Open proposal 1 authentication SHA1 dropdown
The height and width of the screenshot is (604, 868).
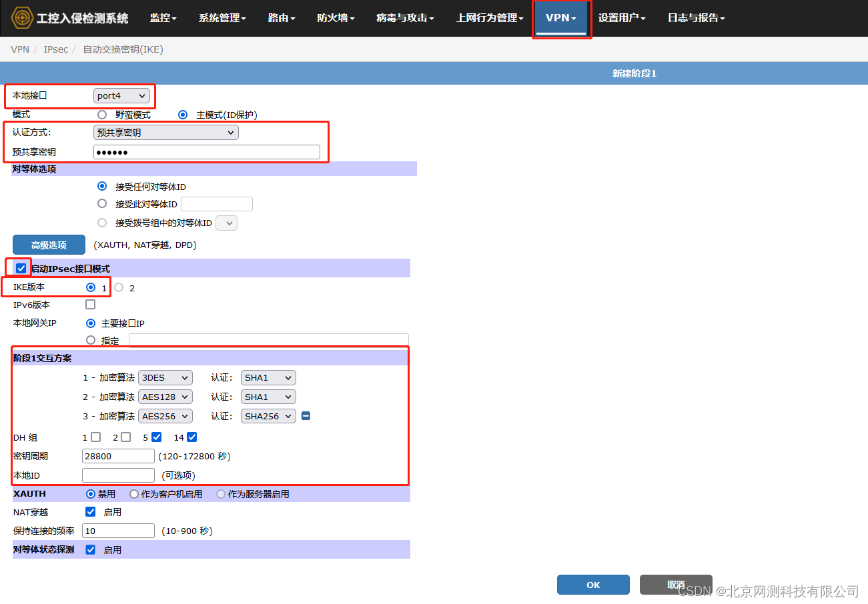coord(268,377)
